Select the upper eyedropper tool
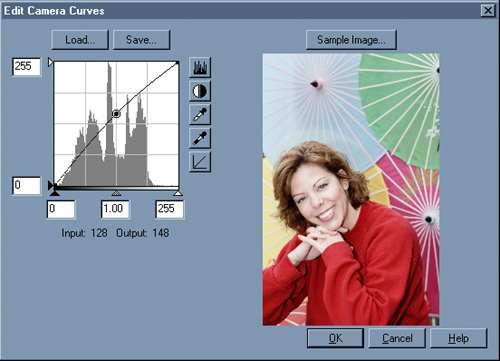The height and width of the screenshot is (361, 500). coord(200,115)
